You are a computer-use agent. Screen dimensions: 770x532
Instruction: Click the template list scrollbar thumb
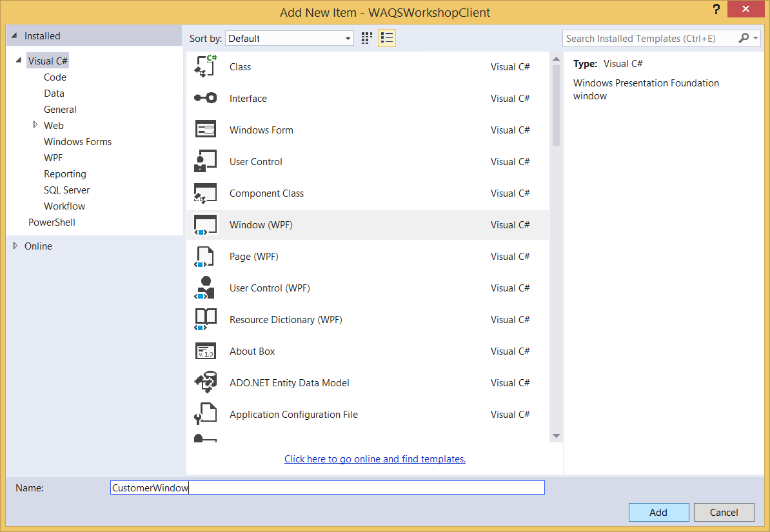(x=556, y=106)
